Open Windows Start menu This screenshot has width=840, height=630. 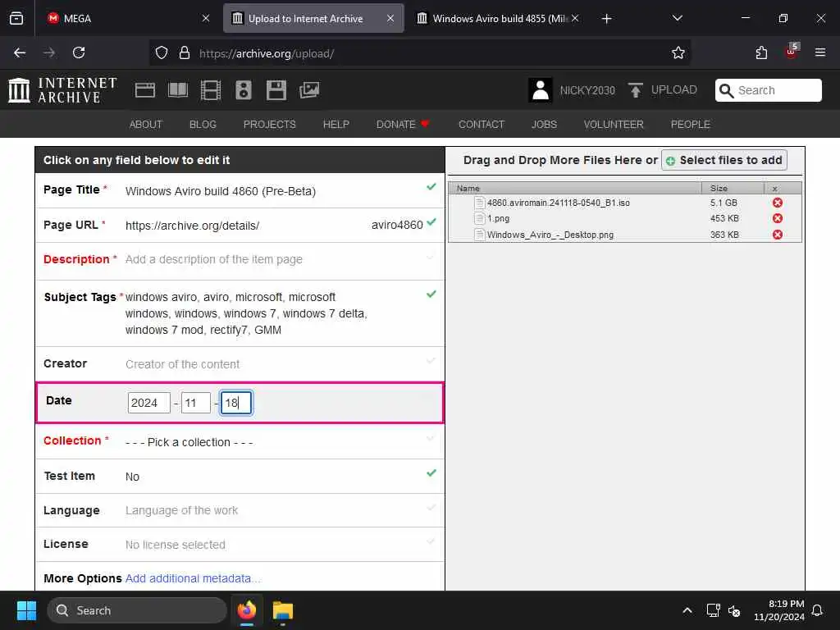click(26, 610)
